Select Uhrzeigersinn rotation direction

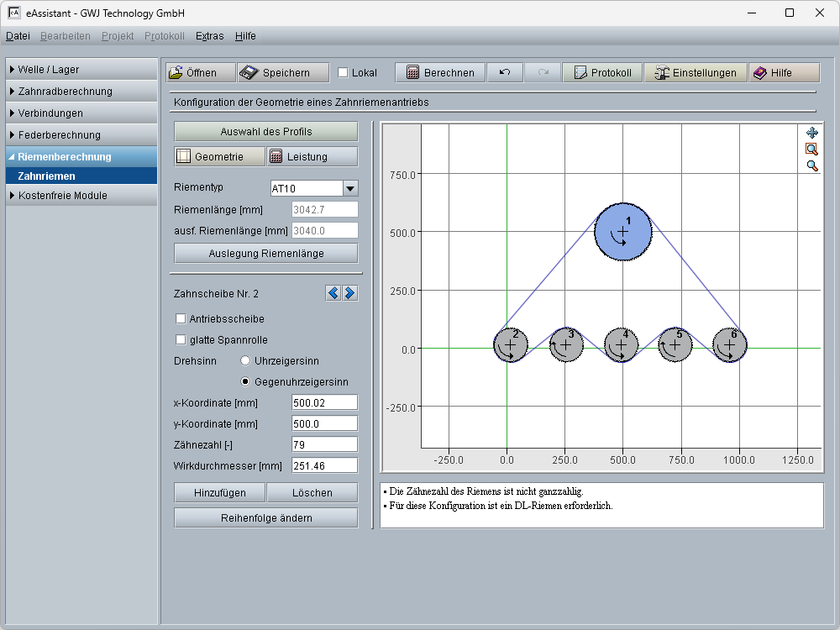245,361
